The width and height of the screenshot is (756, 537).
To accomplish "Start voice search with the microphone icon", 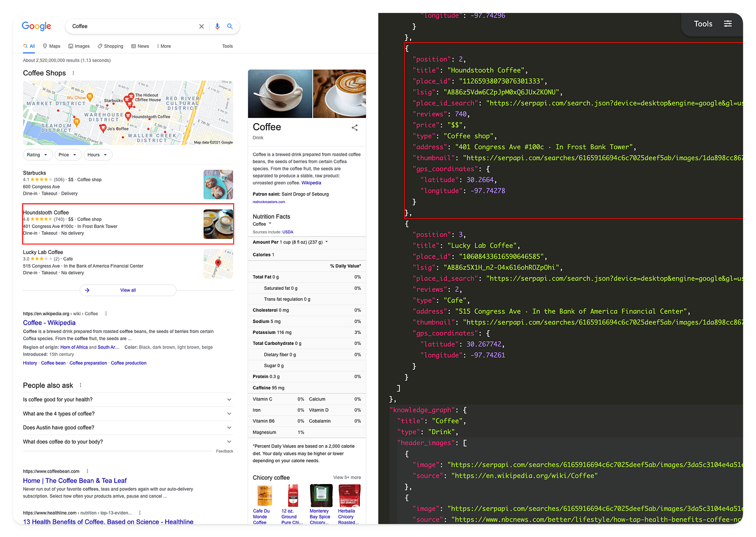I will point(218,26).
